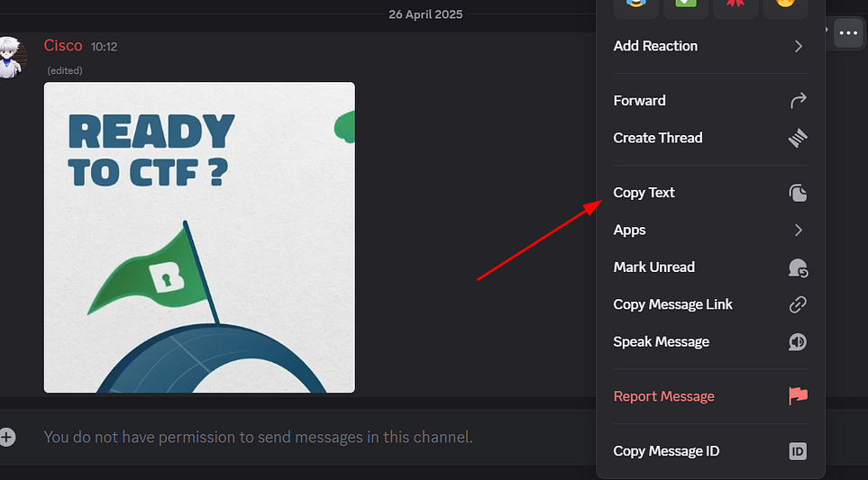Screen dimensions: 868x480
Task: Click the Speak Message speaker icon
Action: pos(798,341)
